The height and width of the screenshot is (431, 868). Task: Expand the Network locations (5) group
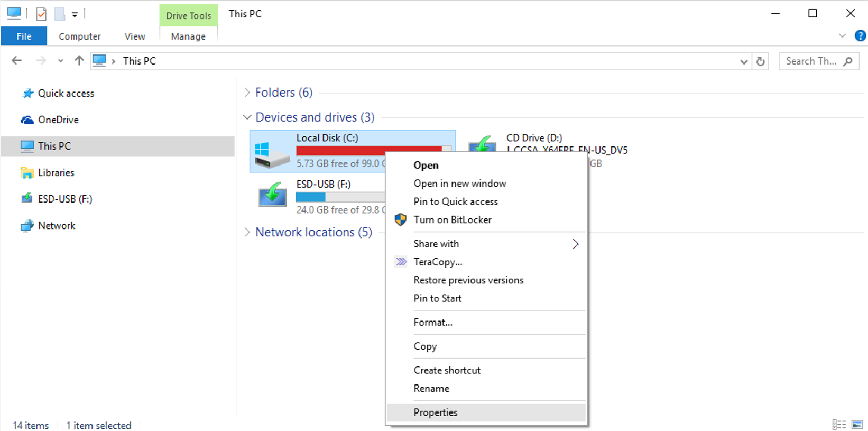(x=247, y=232)
